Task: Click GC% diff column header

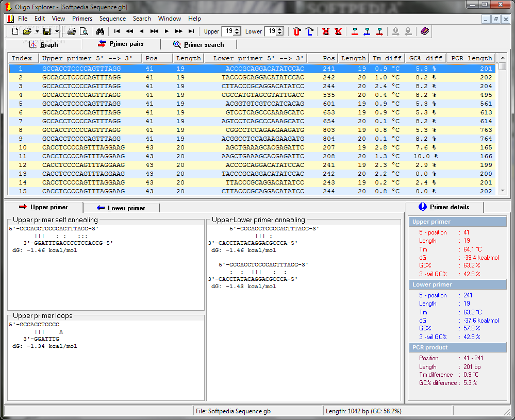Action: click(426, 58)
